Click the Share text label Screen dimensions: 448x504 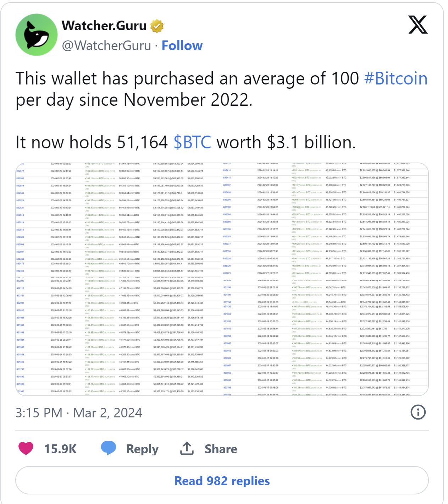coord(221,449)
